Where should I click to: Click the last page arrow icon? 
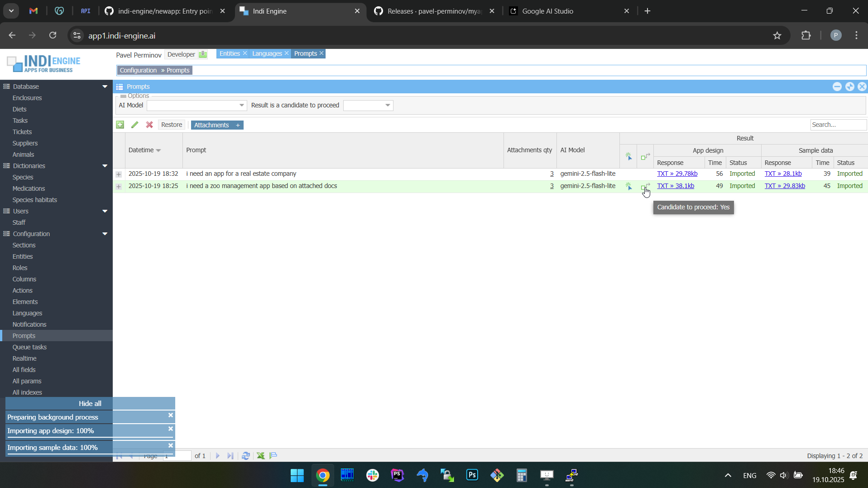[x=230, y=456]
